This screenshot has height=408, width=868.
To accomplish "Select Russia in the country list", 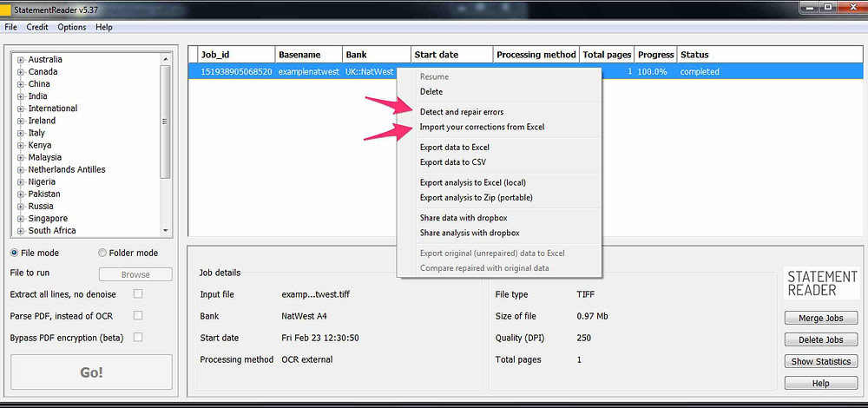I will click(41, 206).
